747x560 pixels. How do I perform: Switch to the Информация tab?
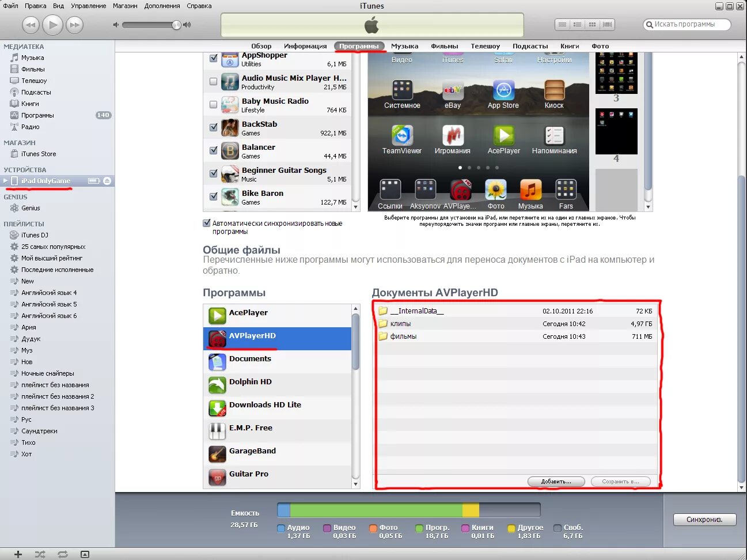click(x=305, y=46)
